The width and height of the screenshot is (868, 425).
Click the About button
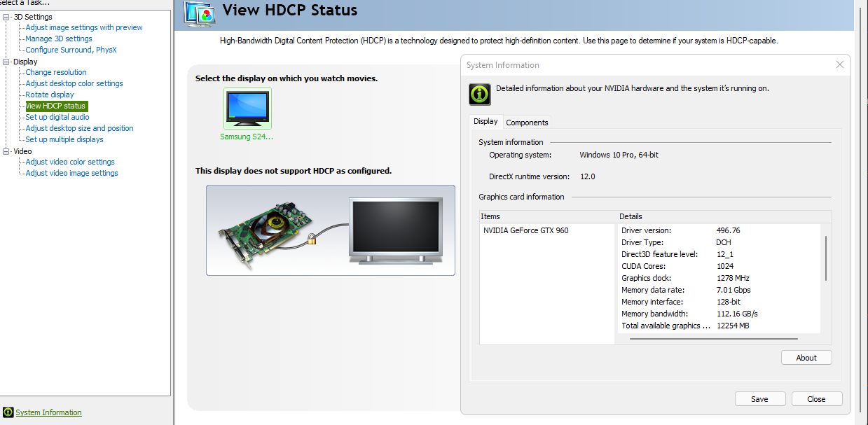click(806, 358)
